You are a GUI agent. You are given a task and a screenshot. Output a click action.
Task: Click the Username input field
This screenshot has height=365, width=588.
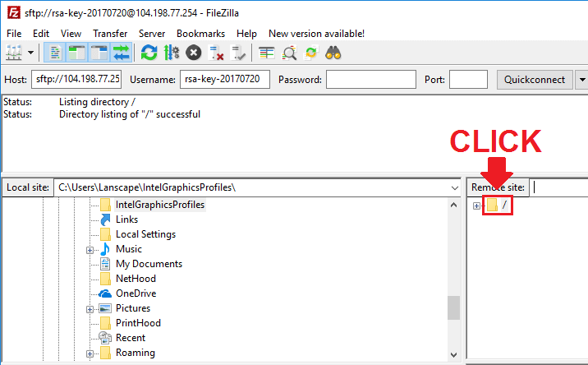click(x=225, y=79)
